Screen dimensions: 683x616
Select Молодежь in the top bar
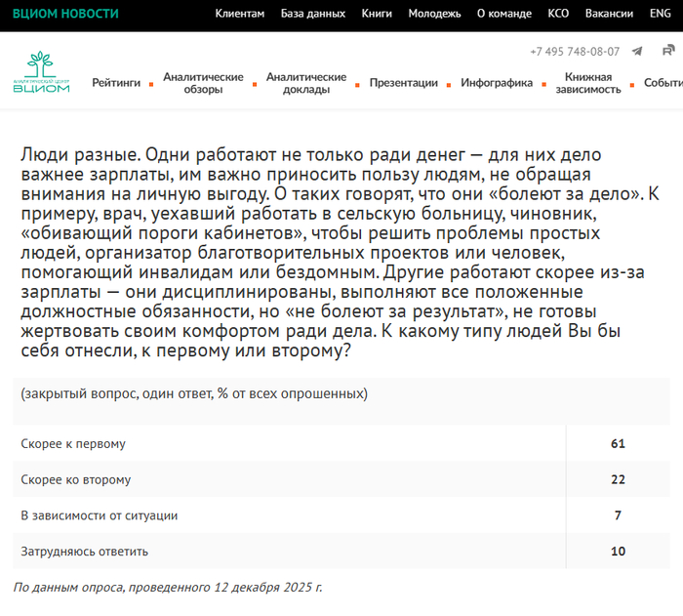pyautogui.click(x=434, y=14)
